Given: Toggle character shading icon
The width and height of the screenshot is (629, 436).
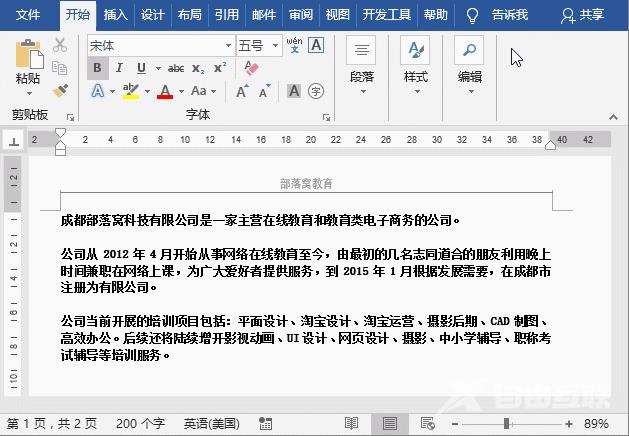Looking at the screenshot, I should coord(294,91).
